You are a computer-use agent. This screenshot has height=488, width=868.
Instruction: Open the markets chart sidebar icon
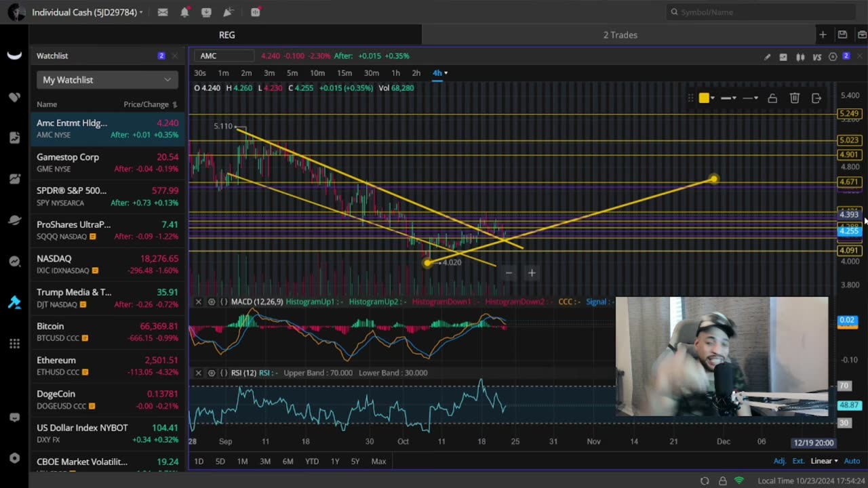point(14,180)
